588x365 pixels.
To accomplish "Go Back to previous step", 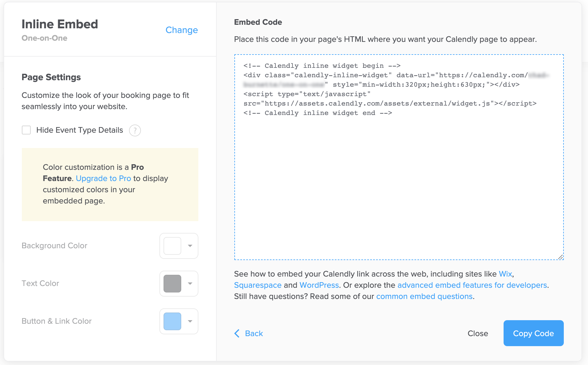I will [249, 333].
